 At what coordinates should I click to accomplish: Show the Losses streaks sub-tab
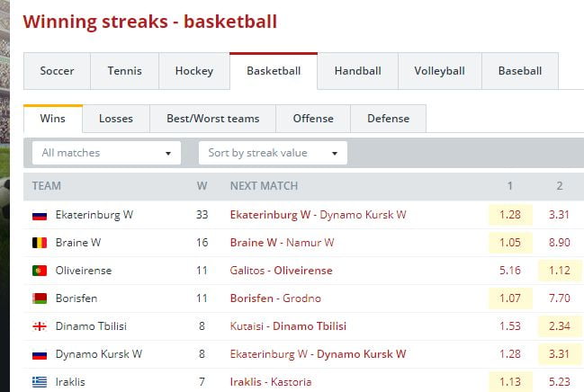click(x=115, y=119)
